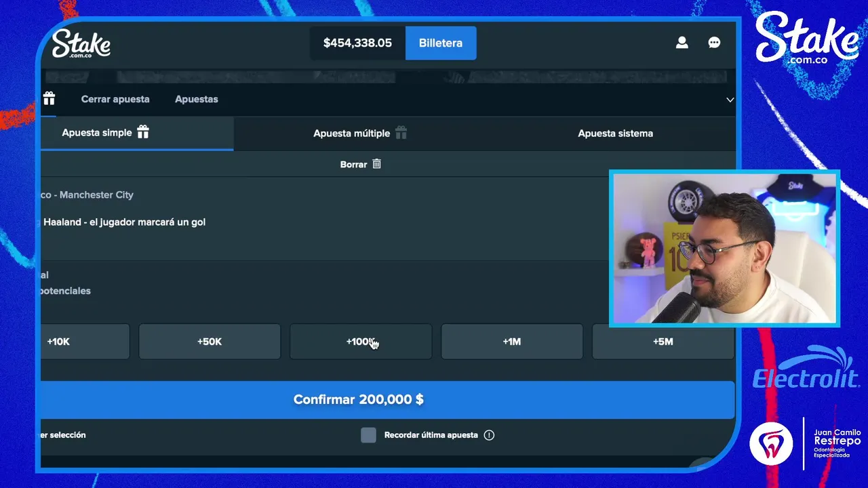Click the Manchester City match title
Image resolution: width=868 pixels, height=488 pixels.
point(87,195)
